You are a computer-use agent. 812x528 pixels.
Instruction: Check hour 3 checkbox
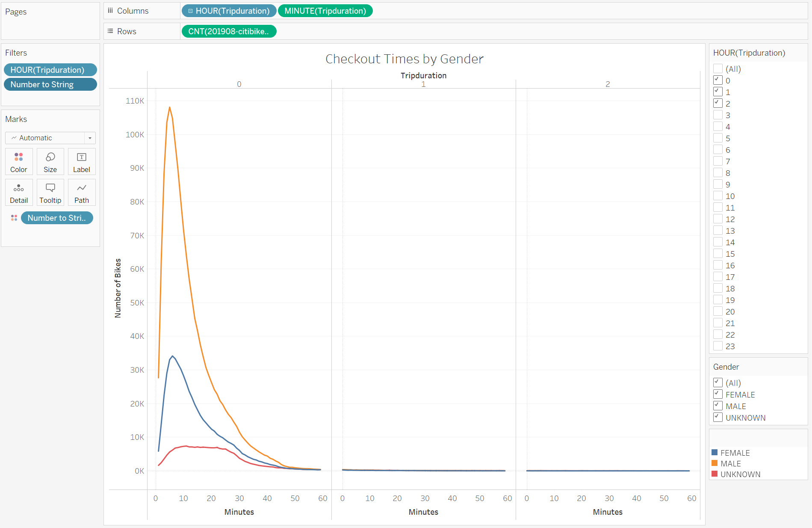pyautogui.click(x=718, y=115)
